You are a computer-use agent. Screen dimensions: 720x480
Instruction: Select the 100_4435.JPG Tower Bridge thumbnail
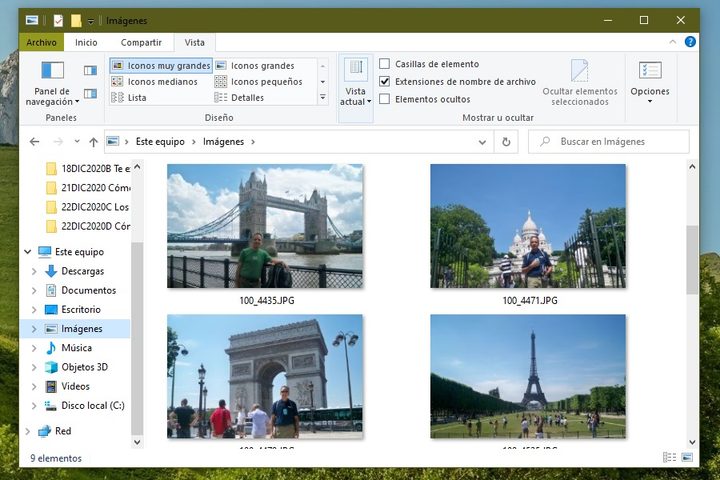(265, 226)
